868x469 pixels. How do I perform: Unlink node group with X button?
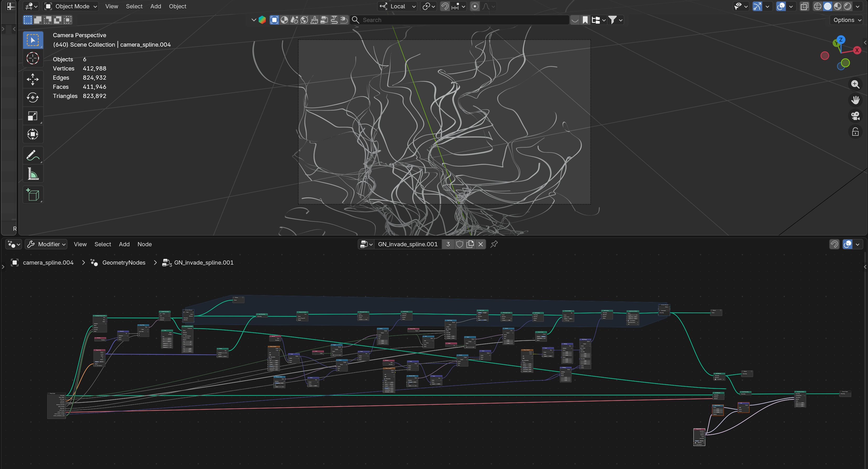(480, 244)
